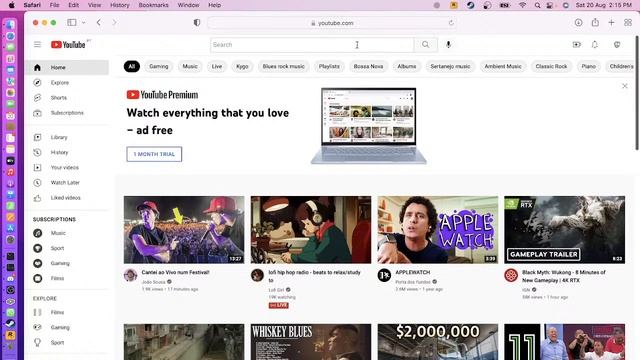Open Gaming channel under Subscriptions
The image size is (640, 360).
click(x=67, y=263)
